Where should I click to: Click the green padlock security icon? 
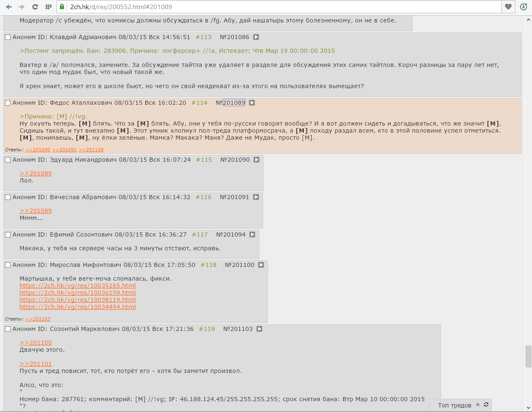62,7
